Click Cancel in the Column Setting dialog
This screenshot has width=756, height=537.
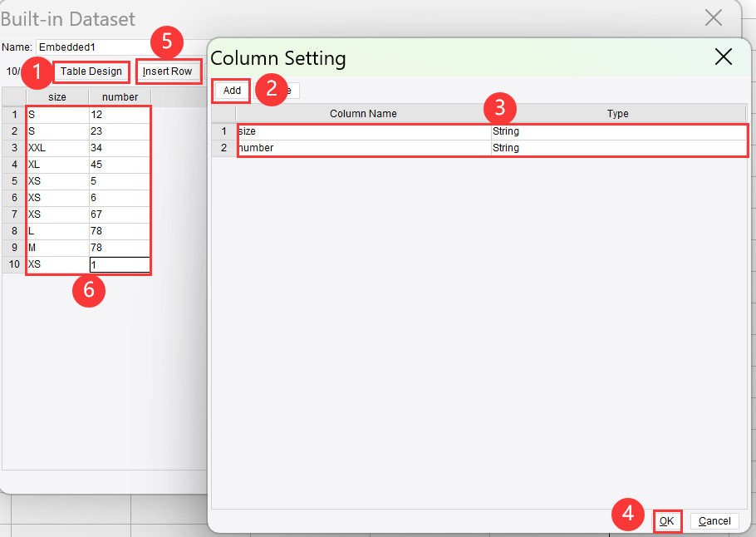714,521
